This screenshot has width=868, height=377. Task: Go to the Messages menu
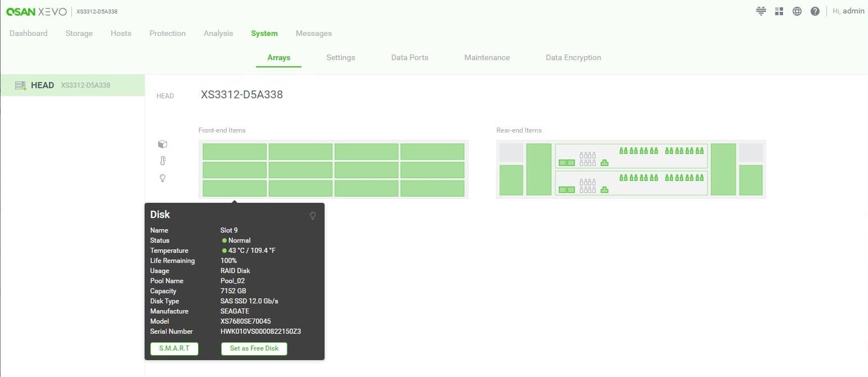tap(313, 33)
